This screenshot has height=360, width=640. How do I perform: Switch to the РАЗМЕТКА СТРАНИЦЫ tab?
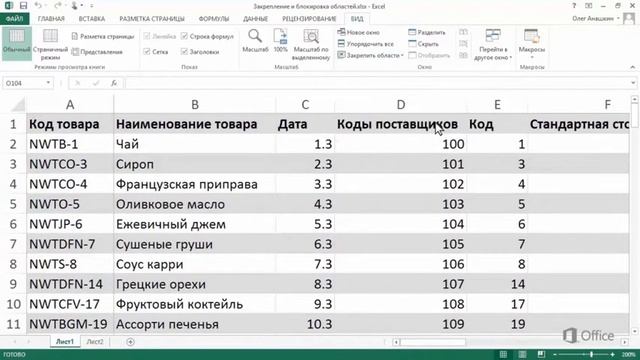pyautogui.click(x=151, y=19)
